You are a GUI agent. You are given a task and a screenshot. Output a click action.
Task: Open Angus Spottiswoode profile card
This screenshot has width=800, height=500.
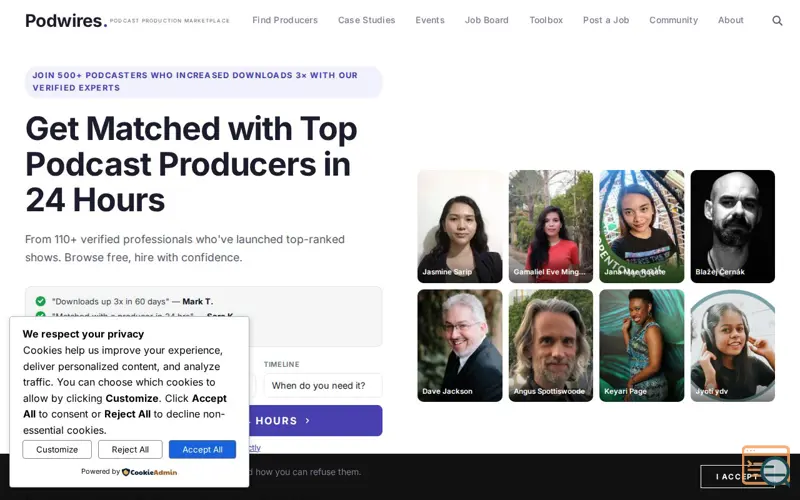[x=551, y=345]
